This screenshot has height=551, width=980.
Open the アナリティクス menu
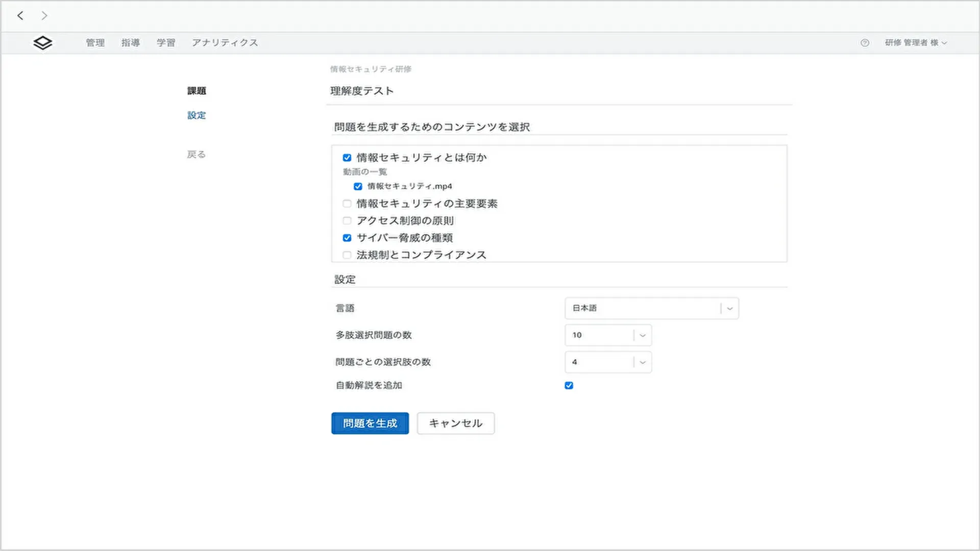tap(225, 43)
